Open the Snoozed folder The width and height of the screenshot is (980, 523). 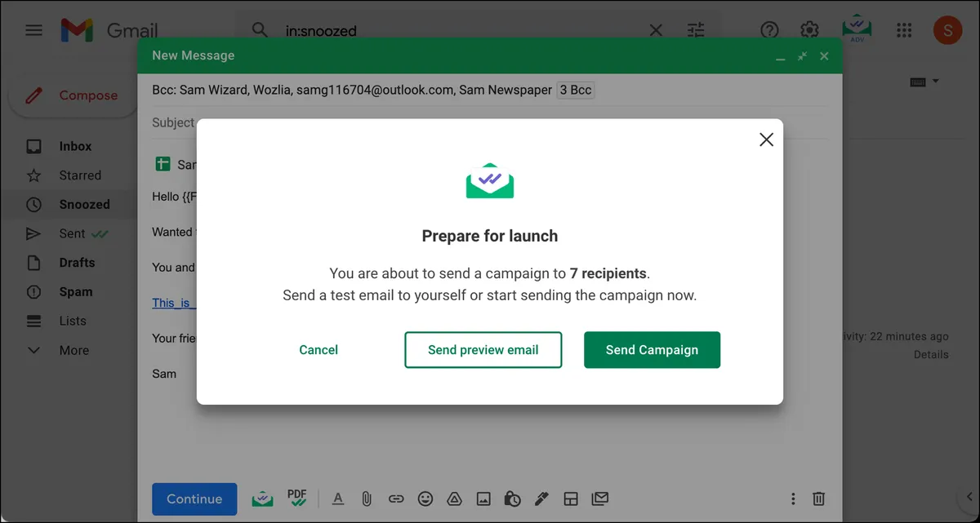(x=84, y=205)
